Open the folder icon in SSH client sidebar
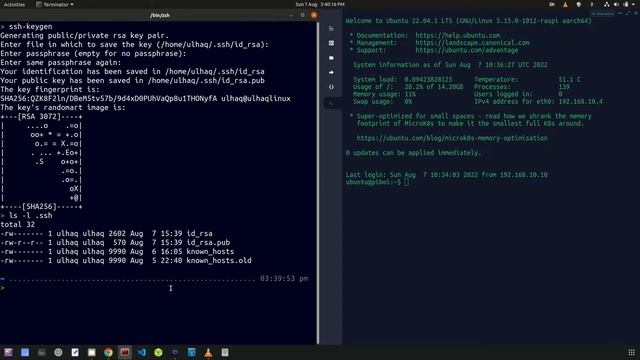Screen dimensions: 640x360 click(x=331, y=58)
